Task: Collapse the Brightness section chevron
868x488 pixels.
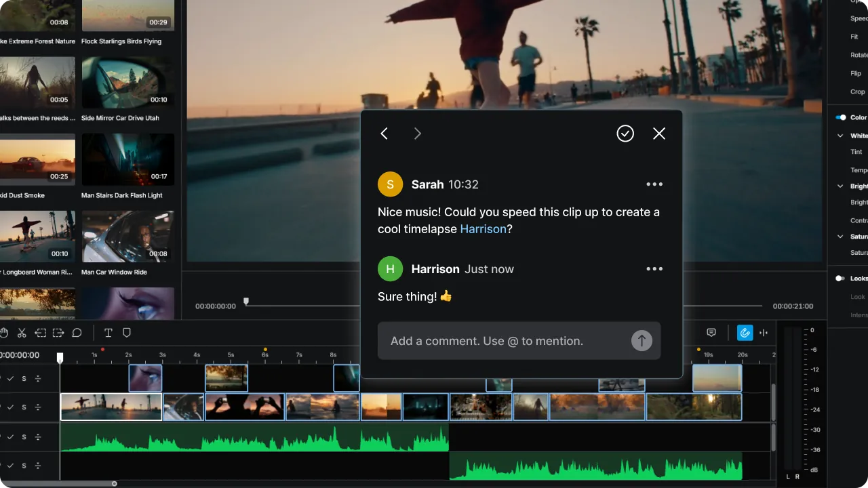Action: click(x=841, y=186)
